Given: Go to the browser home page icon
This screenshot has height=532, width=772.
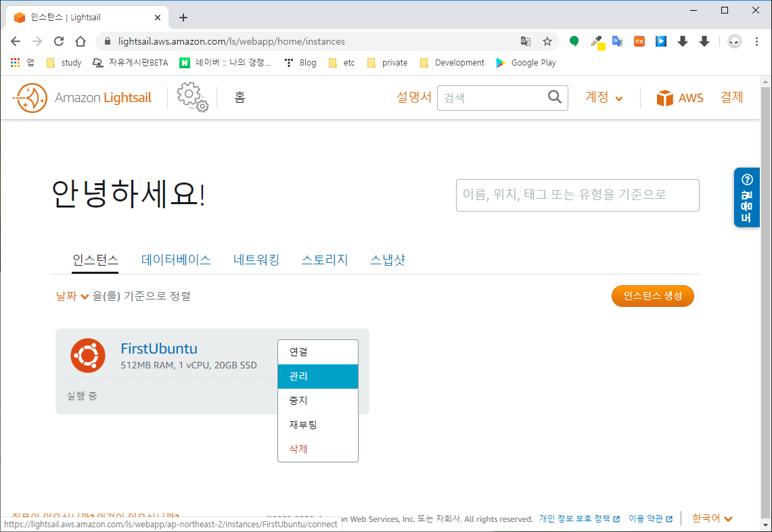Looking at the screenshot, I should click(x=81, y=41).
